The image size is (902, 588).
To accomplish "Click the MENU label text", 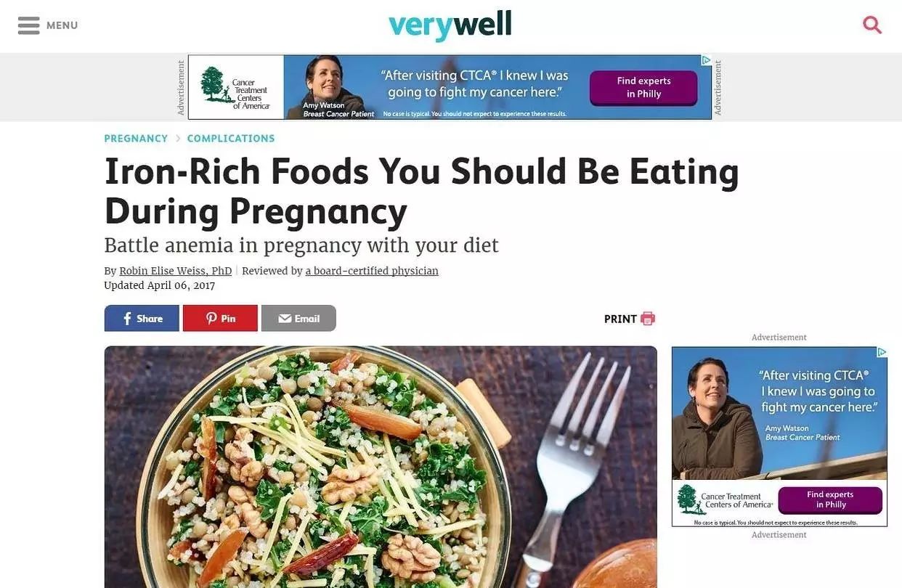I will coord(62,25).
